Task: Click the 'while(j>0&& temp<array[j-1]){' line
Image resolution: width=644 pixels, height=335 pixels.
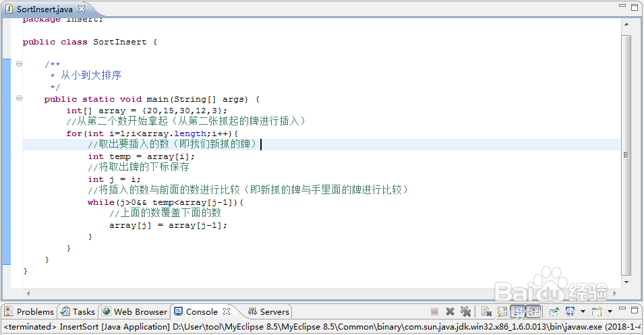Action: (x=165, y=202)
